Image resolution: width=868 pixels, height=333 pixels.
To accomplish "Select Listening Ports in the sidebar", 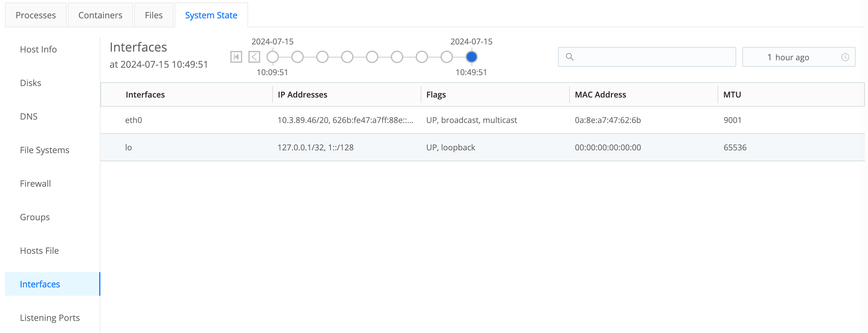I will (x=50, y=317).
